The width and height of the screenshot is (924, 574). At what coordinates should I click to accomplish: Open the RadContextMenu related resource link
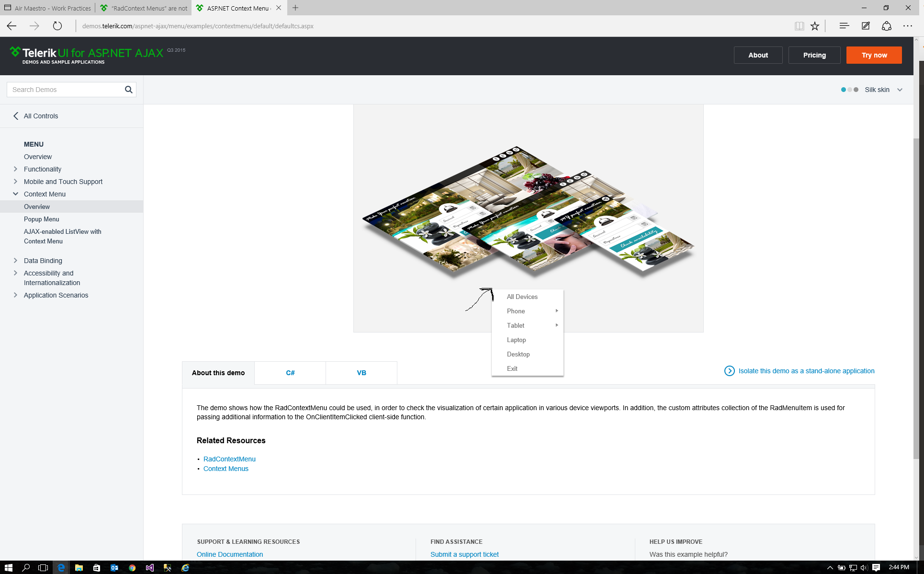[229, 459]
